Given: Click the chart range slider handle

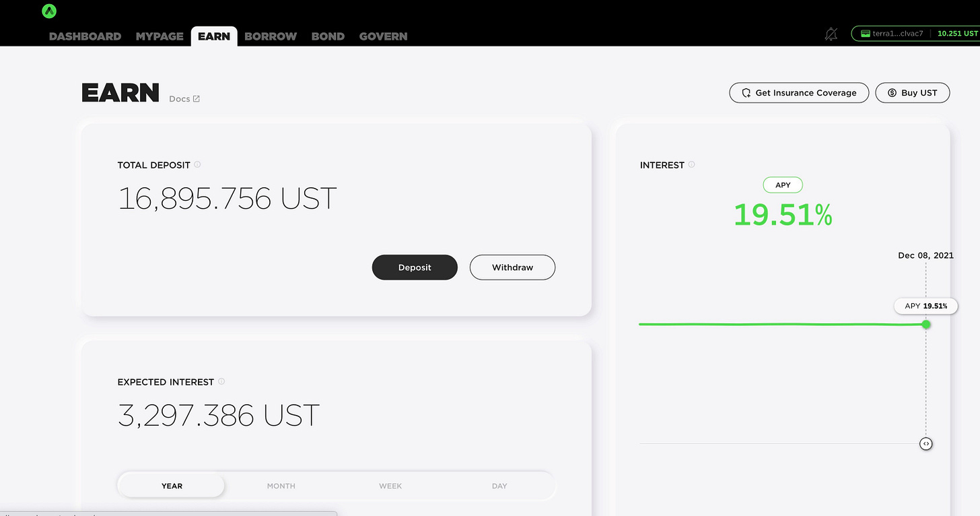Looking at the screenshot, I should (926, 444).
